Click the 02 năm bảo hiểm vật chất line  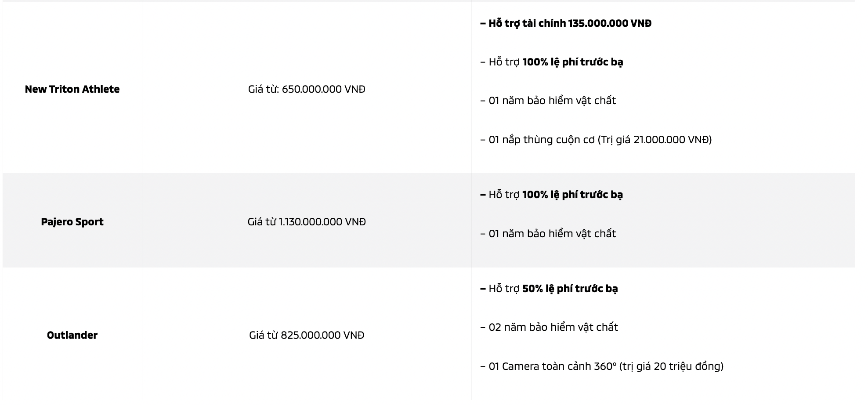click(549, 327)
